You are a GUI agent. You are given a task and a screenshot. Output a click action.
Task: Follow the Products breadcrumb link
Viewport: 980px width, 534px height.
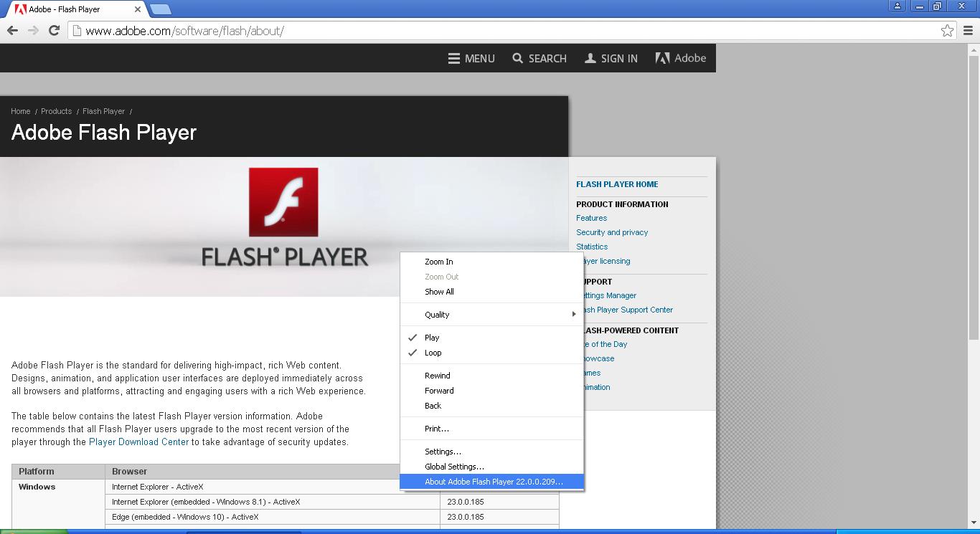pyautogui.click(x=56, y=111)
